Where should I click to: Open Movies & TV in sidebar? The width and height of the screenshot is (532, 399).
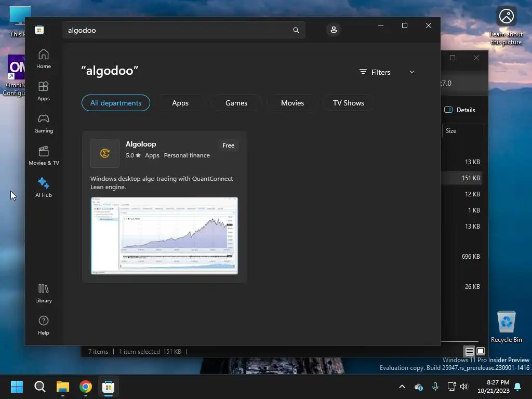[x=44, y=155]
